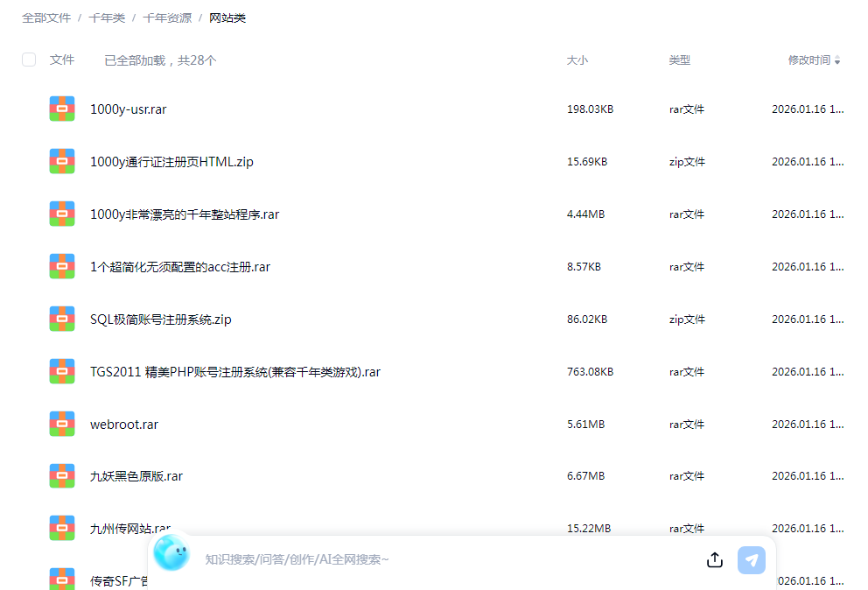
Task: Check the checkbox row for 1000y通行证注册页HTML.zip
Action: click(29, 161)
